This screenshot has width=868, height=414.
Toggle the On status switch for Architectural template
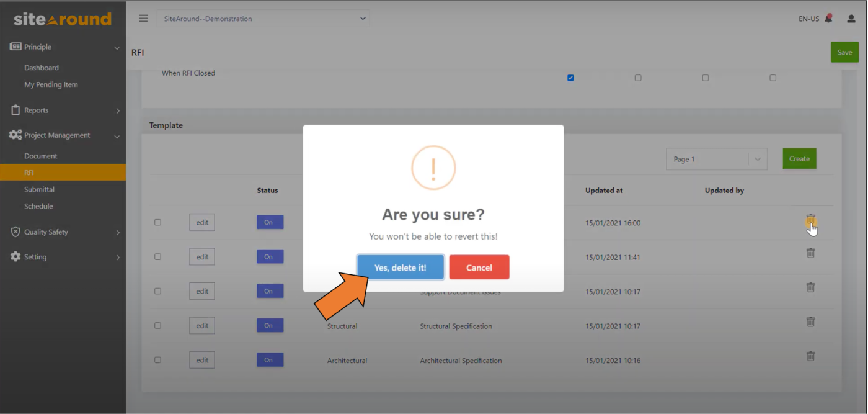(270, 359)
